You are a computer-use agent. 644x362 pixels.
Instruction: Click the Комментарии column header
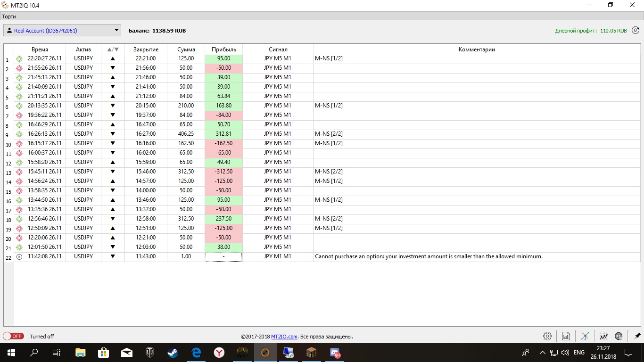(477, 49)
